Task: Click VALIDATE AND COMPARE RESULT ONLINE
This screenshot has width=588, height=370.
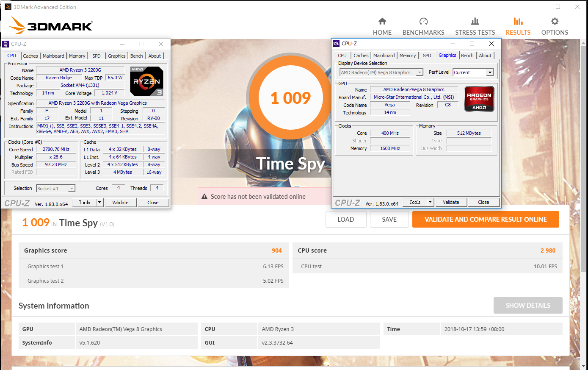Action: pos(486,220)
